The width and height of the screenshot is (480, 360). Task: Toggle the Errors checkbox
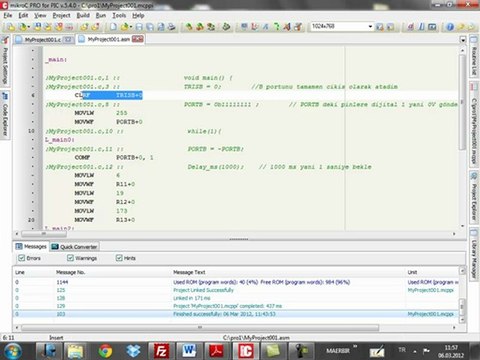(22, 258)
